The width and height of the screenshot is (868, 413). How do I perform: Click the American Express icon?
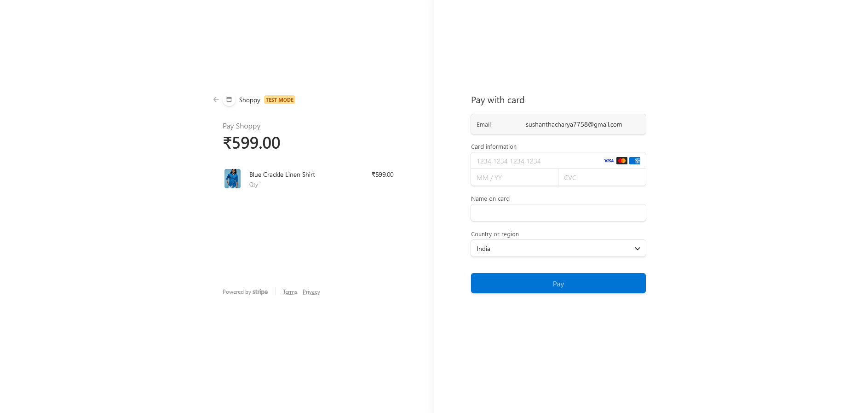pos(635,161)
